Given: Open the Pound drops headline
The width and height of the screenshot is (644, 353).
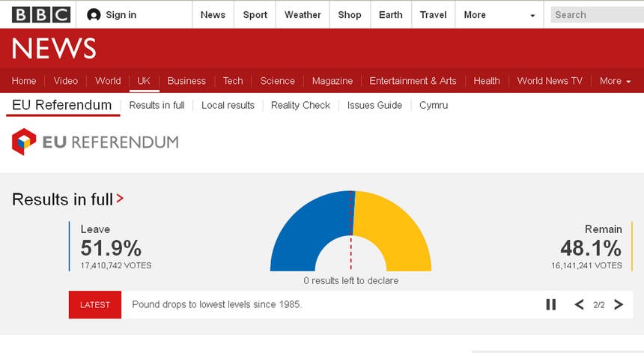Looking at the screenshot, I should tap(216, 304).
